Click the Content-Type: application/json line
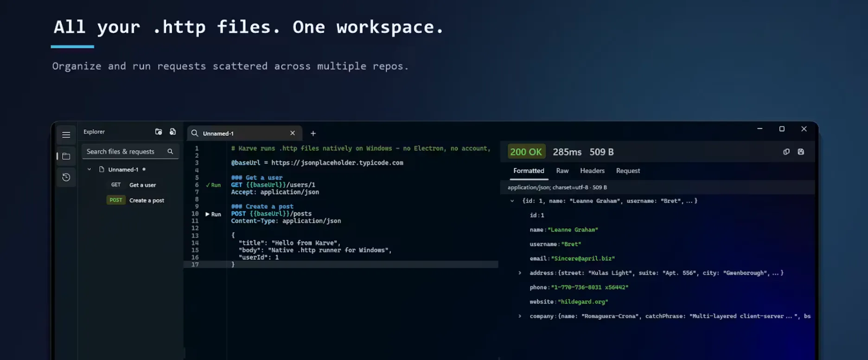This screenshot has height=360, width=868. 286,221
